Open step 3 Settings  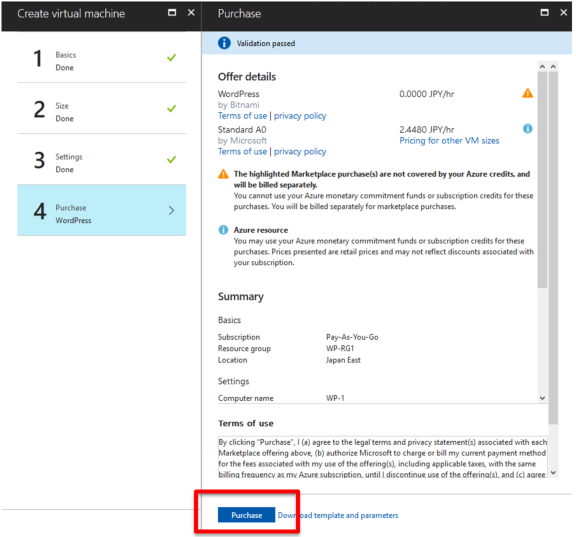tap(102, 159)
